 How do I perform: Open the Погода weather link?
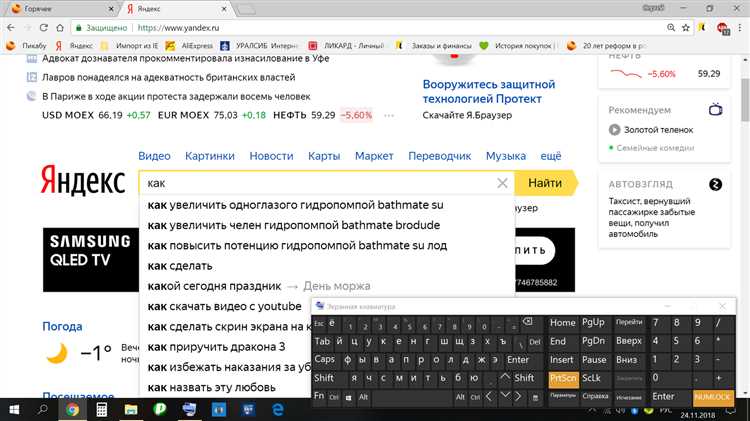coord(62,326)
